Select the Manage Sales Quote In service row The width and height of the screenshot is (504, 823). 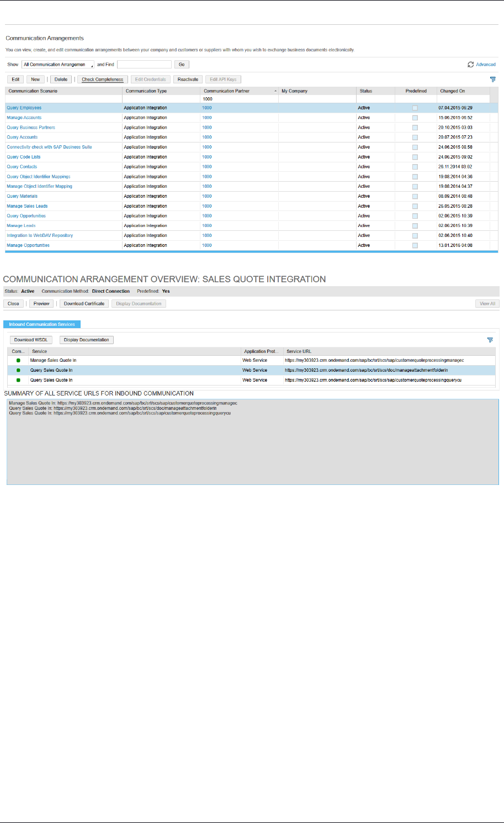(x=252, y=360)
